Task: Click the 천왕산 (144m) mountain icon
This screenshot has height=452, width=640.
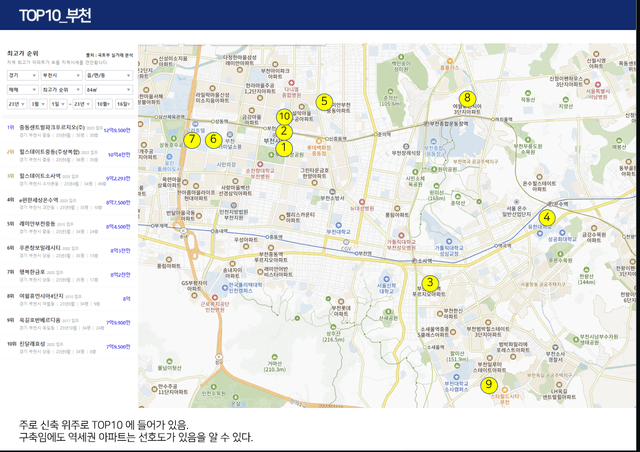Action: click(587, 270)
